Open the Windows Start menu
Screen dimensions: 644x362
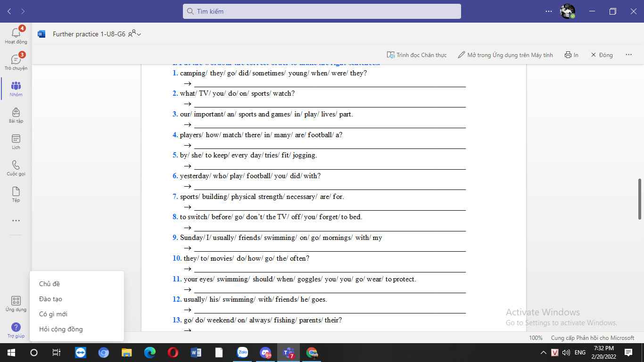pos(11,353)
